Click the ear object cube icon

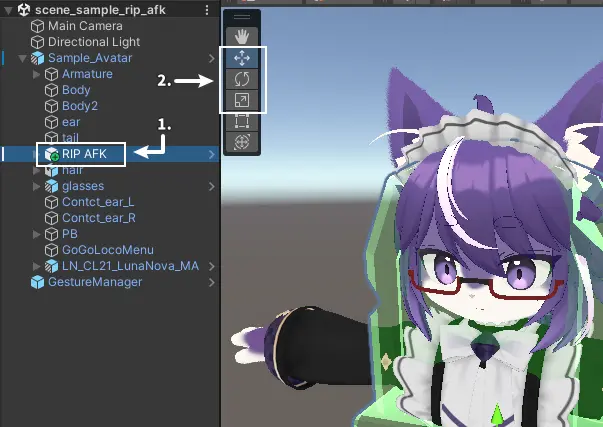tap(52, 122)
